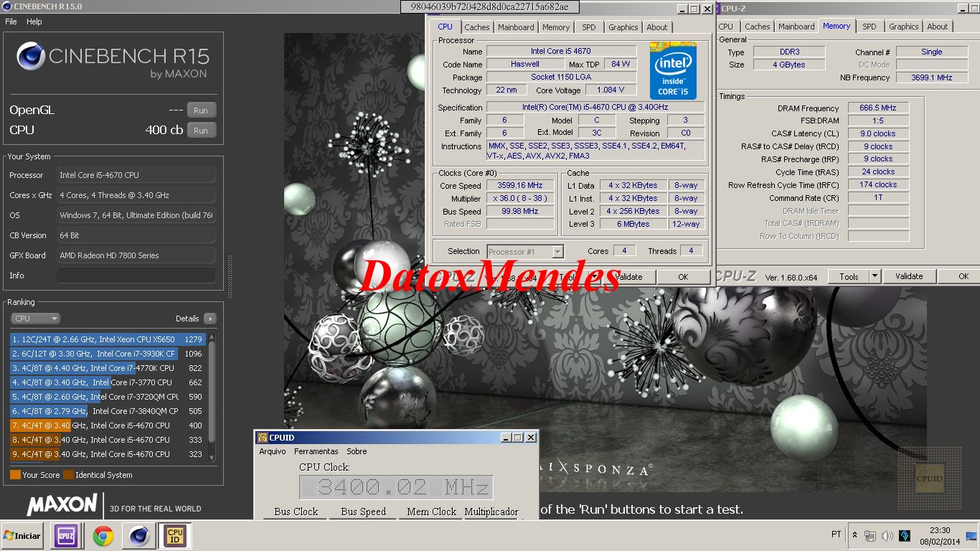Open the CPU-Z taskbar icon
The height and width of the screenshot is (551, 980).
[66, 536]
